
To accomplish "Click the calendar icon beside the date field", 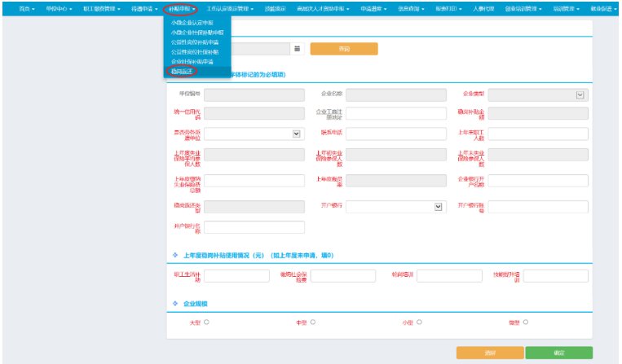I will pyautogui.click(x=297, y=49).
